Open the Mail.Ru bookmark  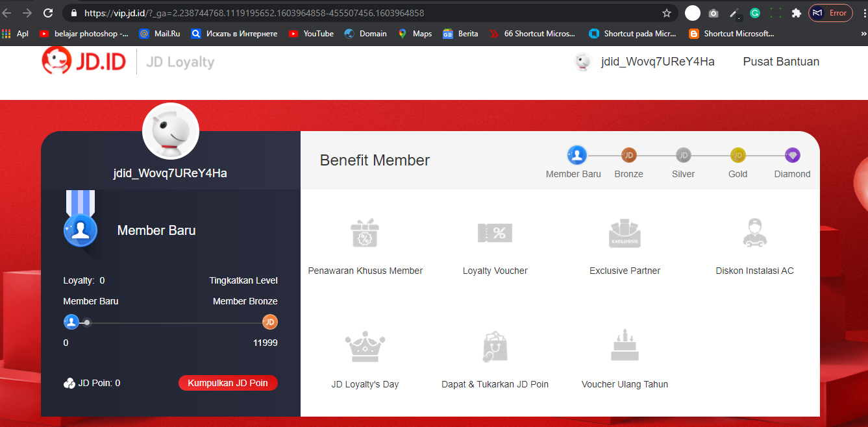click(x=160, y=34)
